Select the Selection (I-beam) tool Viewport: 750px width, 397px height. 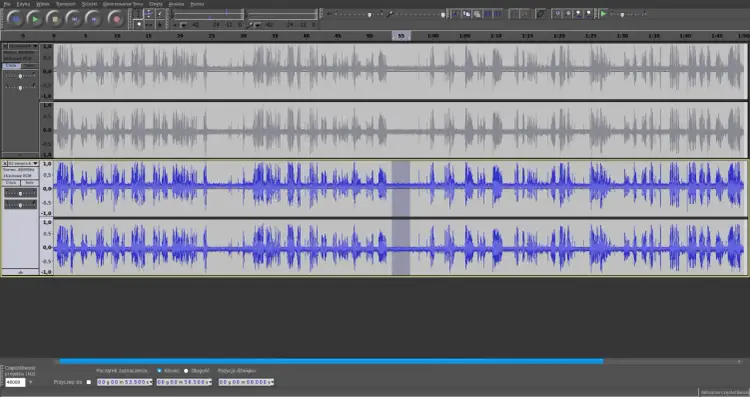tap(138, 13)
